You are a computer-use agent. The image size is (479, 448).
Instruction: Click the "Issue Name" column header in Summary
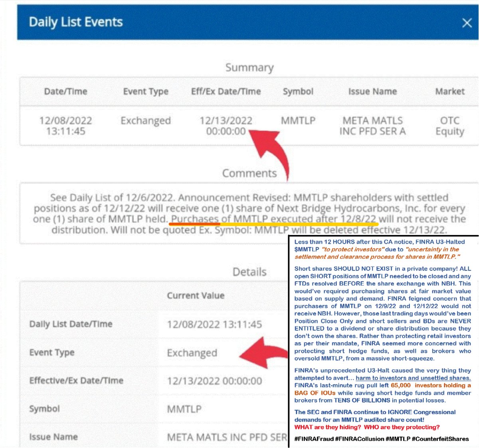pyautogui.click(x=372, y=91)
